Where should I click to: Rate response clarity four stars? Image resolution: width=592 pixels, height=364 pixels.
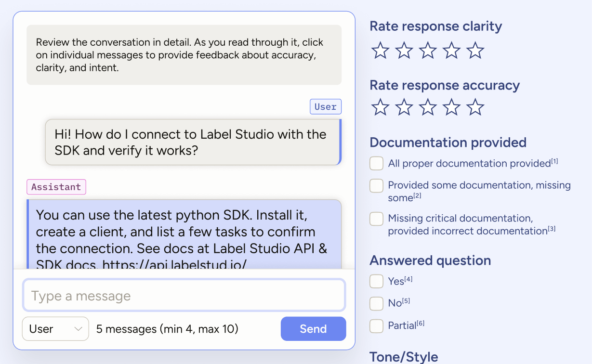[451, 51]
